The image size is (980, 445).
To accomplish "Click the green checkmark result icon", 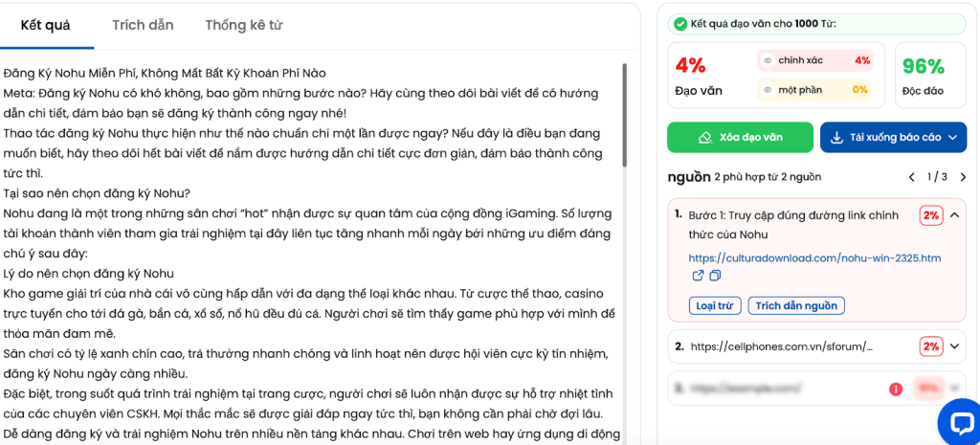I will pos(679,24).
